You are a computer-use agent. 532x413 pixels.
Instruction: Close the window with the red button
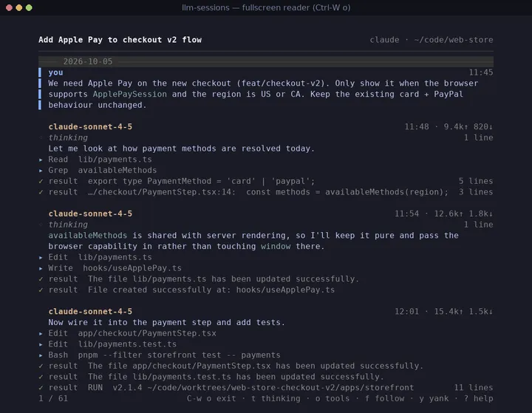[9, 7]
